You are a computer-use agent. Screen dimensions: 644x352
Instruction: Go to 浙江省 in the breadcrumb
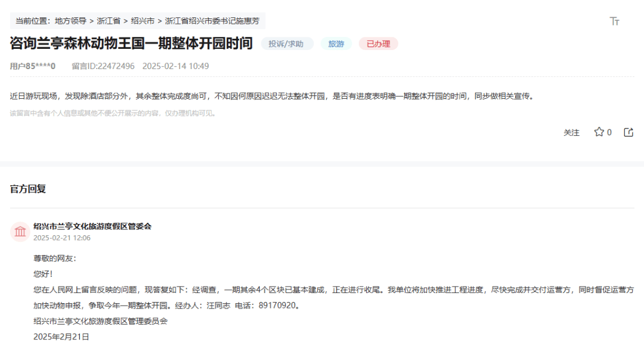pos(109,21)
